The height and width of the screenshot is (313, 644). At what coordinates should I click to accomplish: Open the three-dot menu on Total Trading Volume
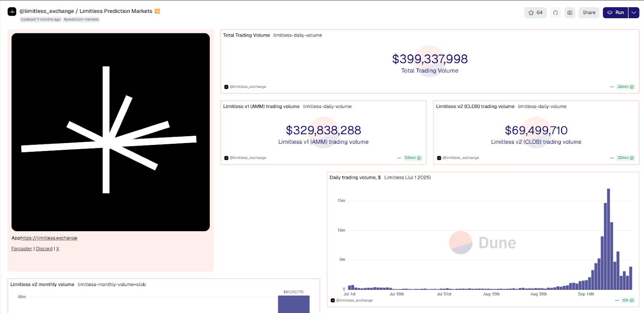(x=612, y=87)
